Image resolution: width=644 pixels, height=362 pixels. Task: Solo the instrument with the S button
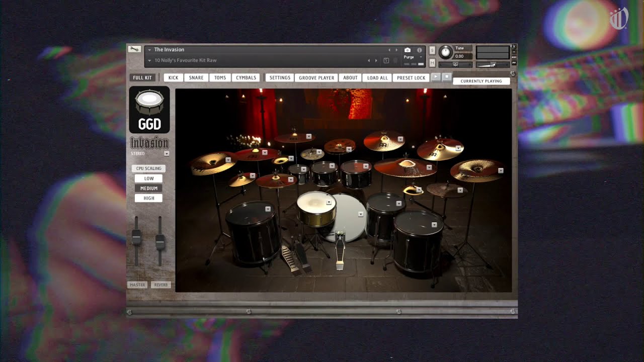click(432, 50)
